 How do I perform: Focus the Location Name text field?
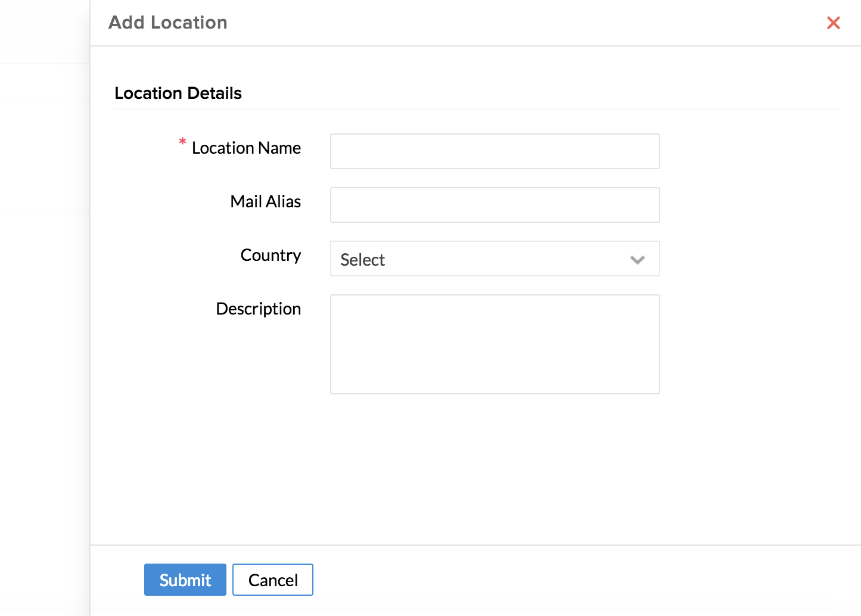495,151
